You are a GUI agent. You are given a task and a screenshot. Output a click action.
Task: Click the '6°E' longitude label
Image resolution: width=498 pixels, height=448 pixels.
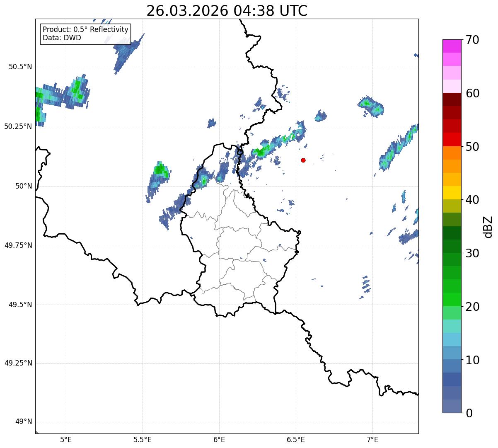(x=219, y=439)
